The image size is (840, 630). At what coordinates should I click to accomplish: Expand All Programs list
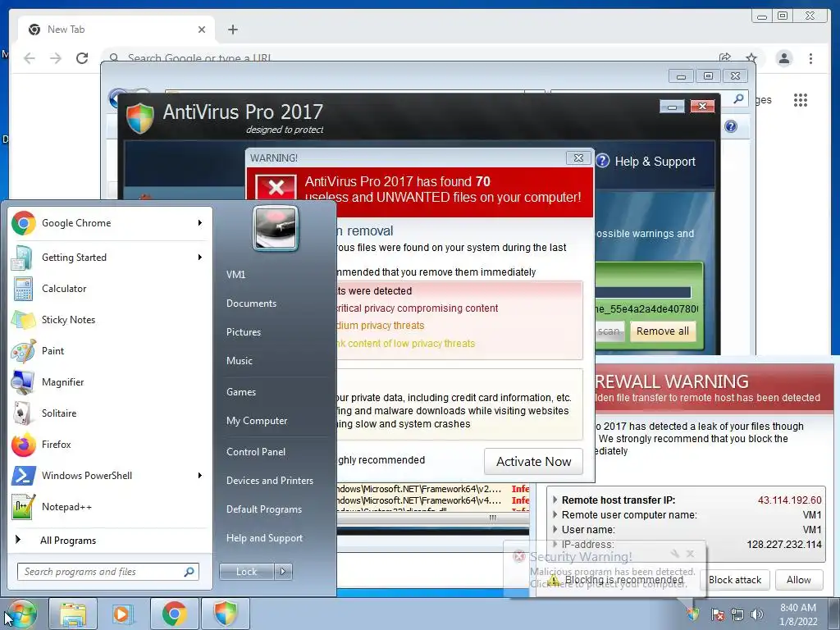pos(68,540)
